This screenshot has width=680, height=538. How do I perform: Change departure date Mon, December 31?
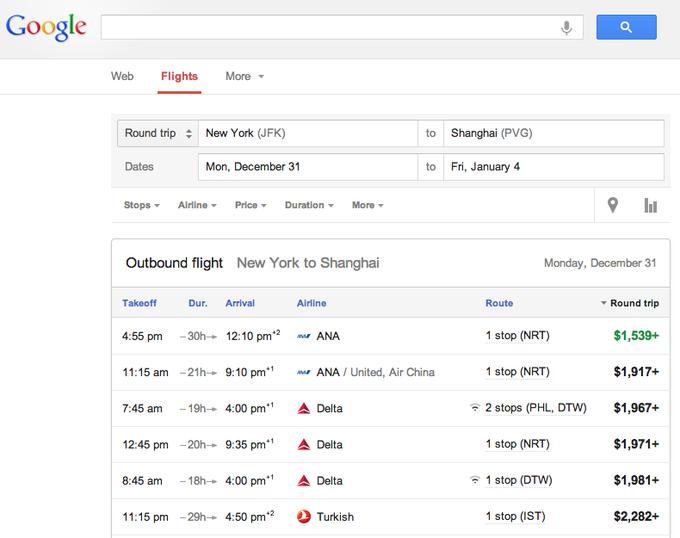pos(308,166)
